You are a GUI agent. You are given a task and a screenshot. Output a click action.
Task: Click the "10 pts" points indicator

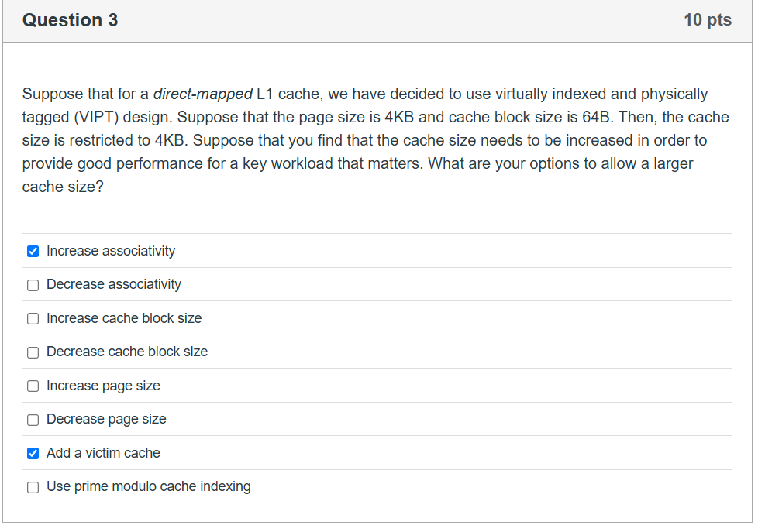click(x=708, y=20)
